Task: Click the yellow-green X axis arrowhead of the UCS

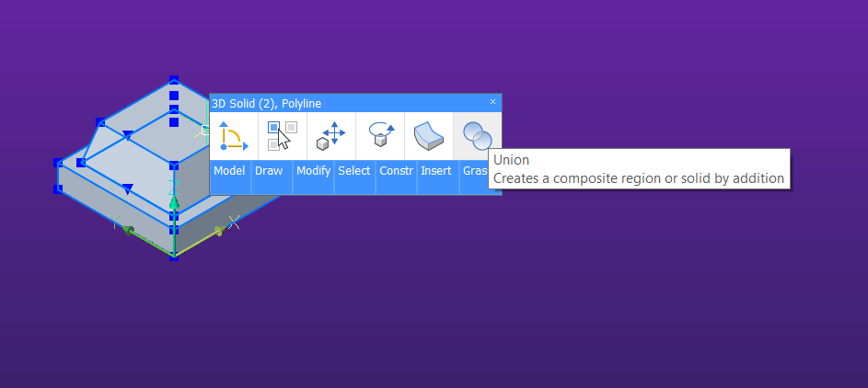Action: click(220, 231)
